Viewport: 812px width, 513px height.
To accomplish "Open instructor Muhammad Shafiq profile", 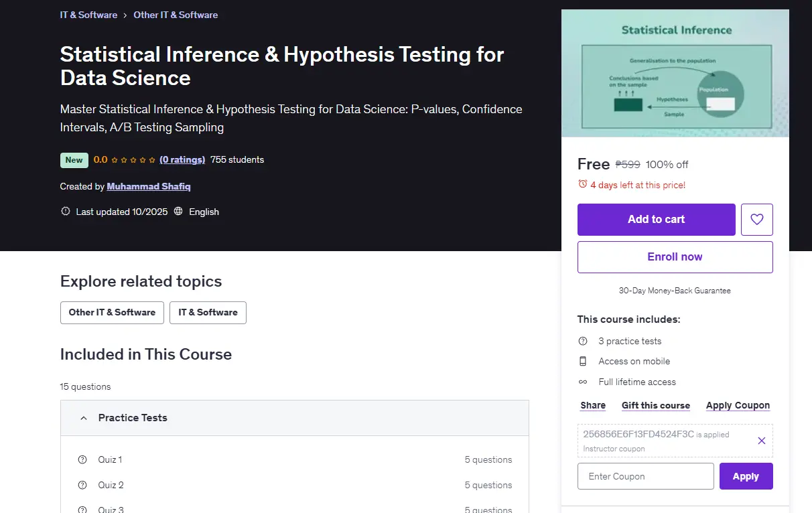I will (149, 186).
